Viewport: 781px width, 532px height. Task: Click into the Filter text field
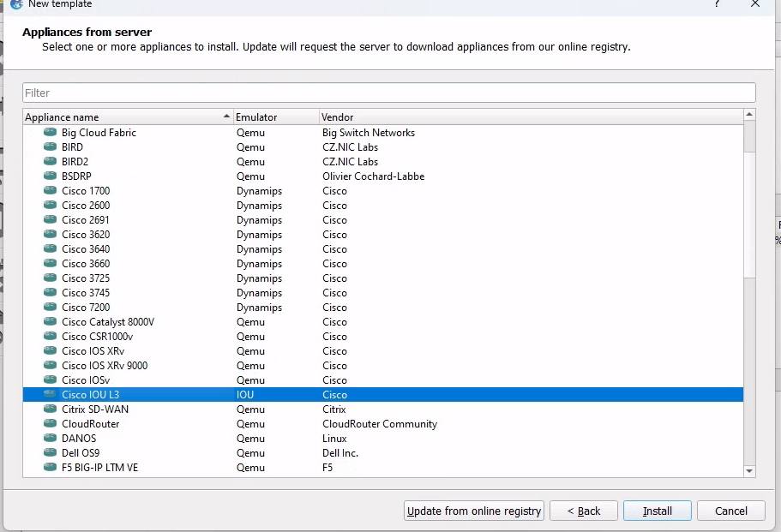click(388, 93)
